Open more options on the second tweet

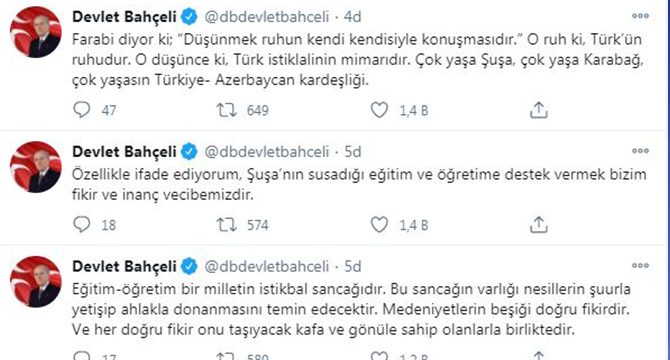click(640, 151)
